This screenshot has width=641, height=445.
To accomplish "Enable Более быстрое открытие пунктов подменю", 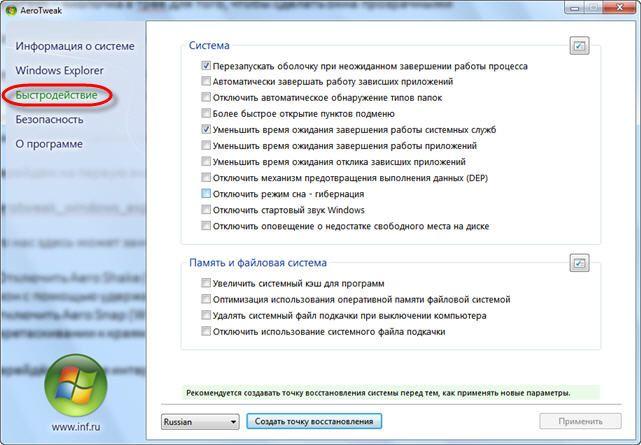I will 206,113.
